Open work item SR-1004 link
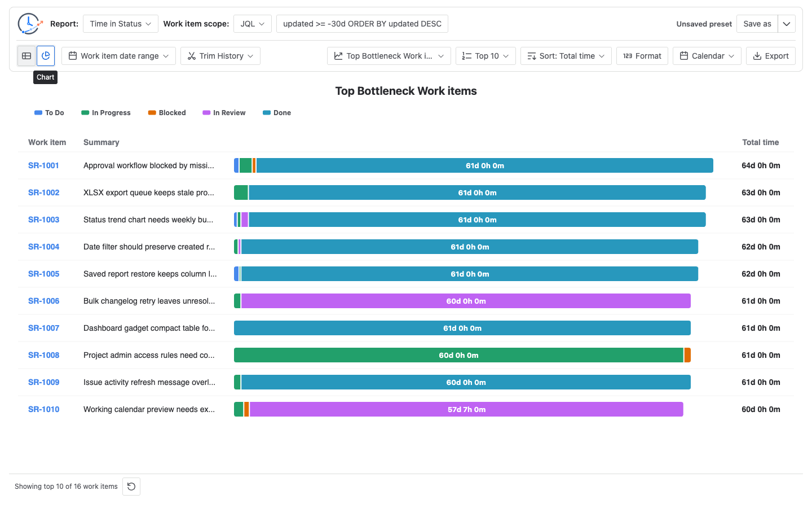 [x=43, y=247]
